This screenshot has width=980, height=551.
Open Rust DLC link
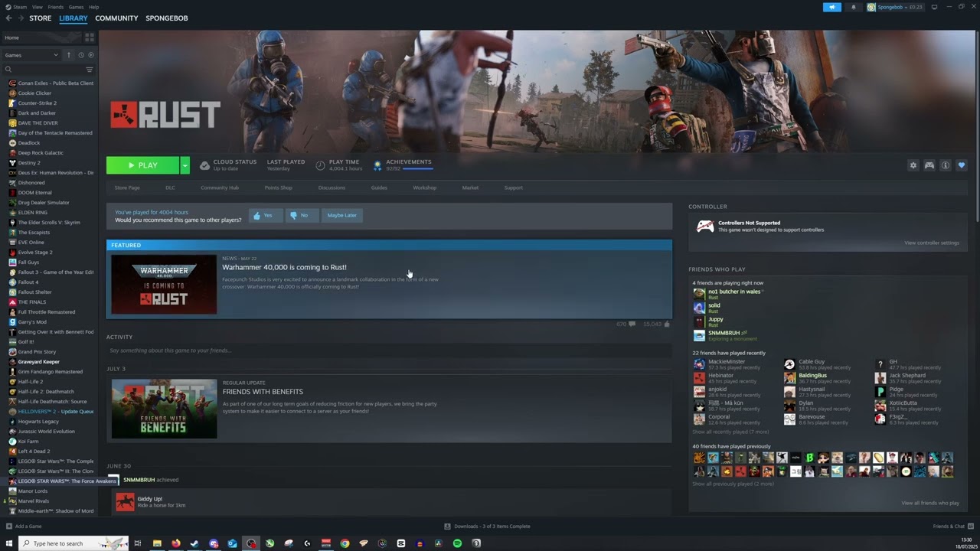(x=170, y=187)
